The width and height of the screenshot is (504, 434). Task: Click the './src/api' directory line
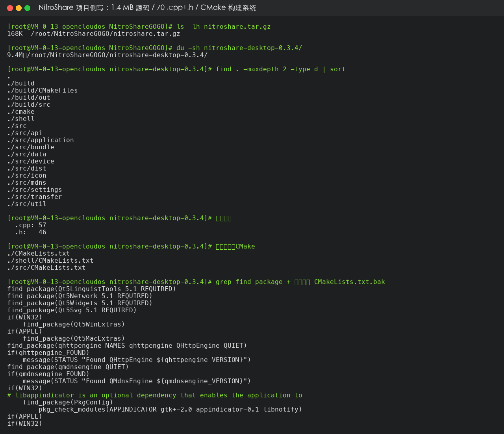tap(25, 133)
